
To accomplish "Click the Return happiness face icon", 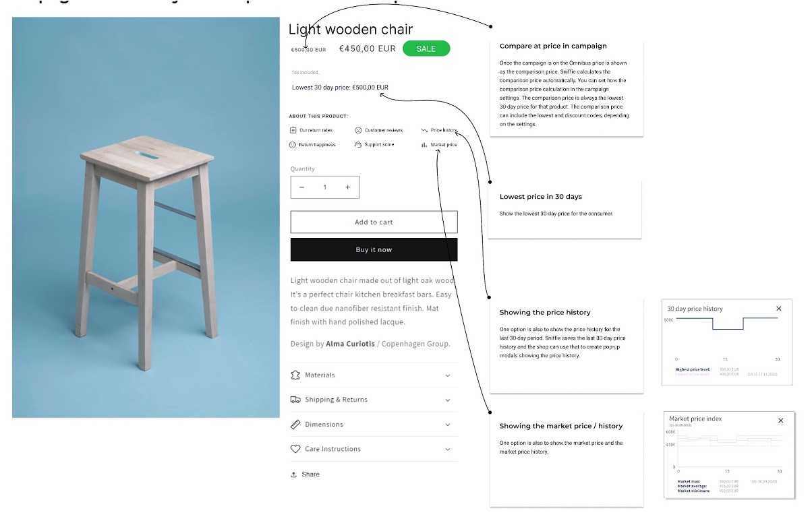I will point(293,145).
